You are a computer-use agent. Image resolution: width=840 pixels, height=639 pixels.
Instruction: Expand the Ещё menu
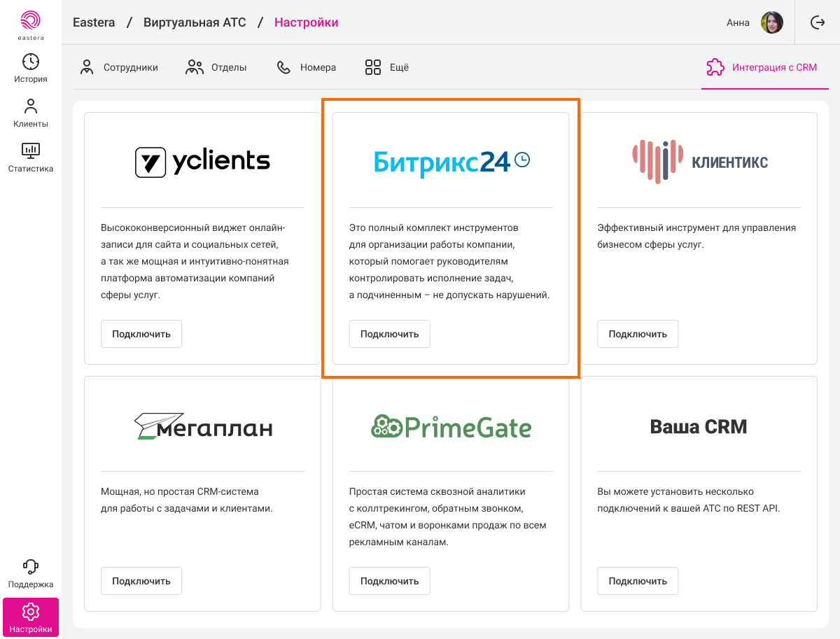[x=387, y=68]
